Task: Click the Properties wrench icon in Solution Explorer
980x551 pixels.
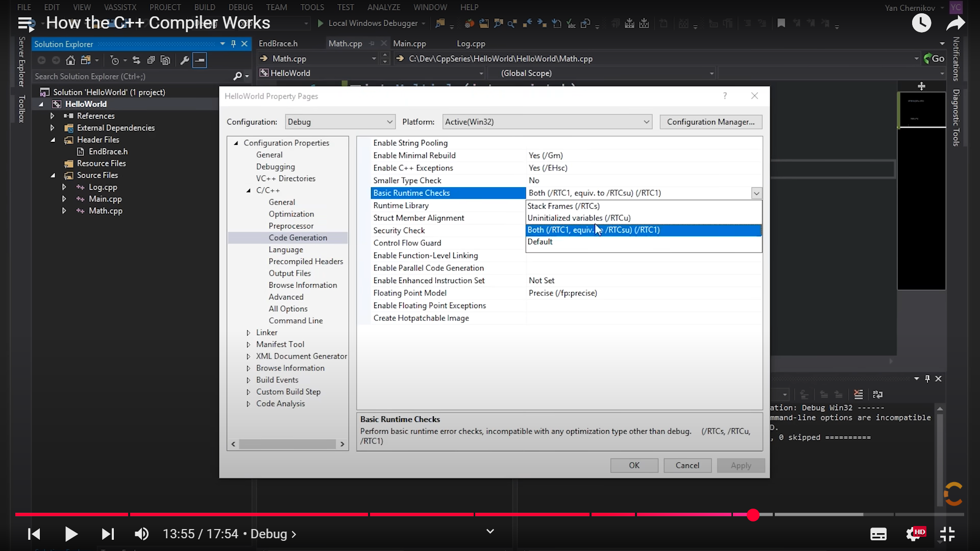Action: pyautogui.click(x=185, y=60)
